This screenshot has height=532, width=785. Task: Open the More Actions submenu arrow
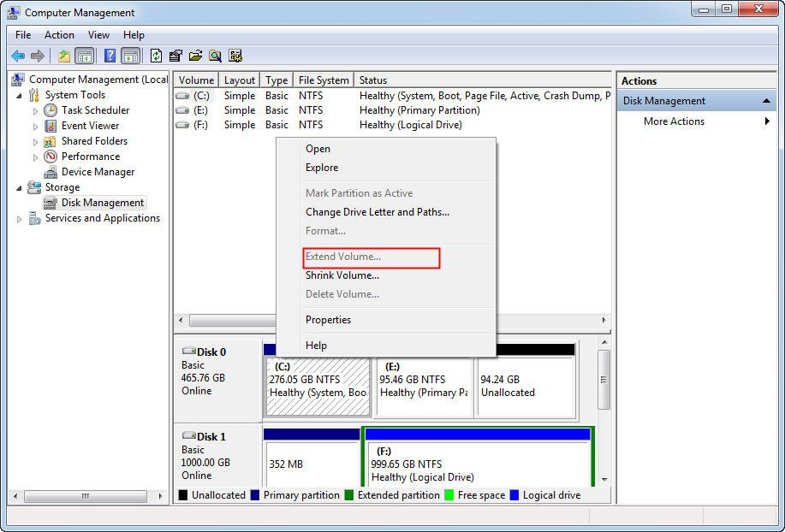coord(767,121)
